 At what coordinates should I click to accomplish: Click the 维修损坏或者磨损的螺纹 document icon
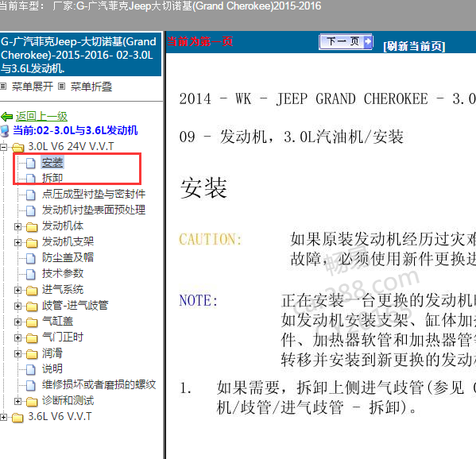(30, 385)
